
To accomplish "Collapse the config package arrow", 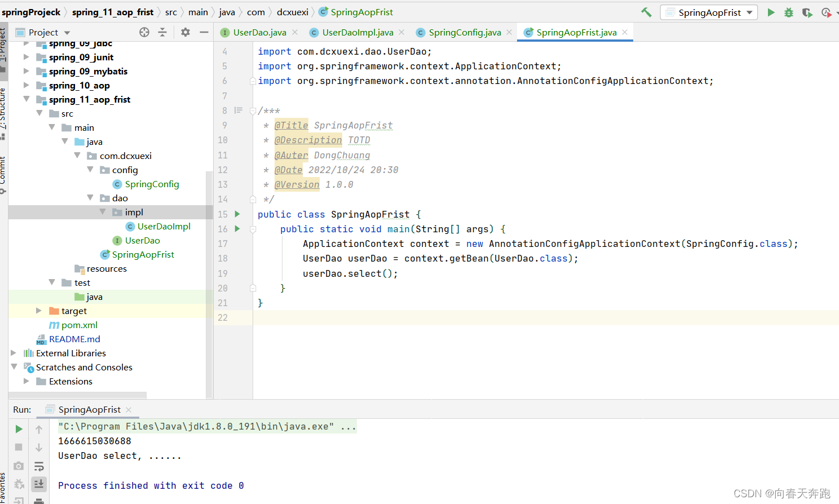I will tap(90, 170).
